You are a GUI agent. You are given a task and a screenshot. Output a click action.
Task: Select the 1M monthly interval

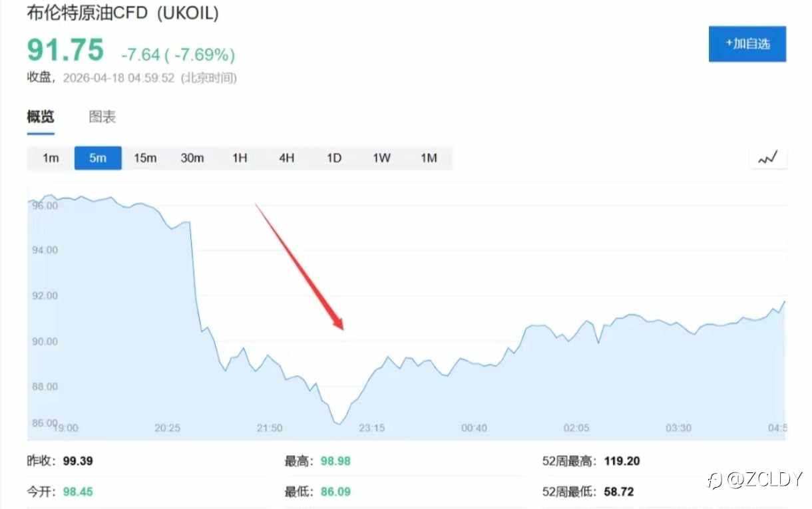coord(429,158)
